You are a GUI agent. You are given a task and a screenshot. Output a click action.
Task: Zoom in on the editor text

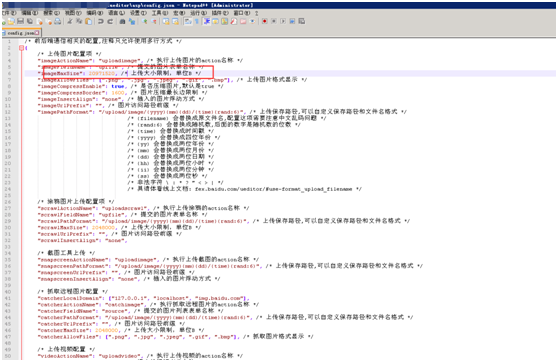pos(144,21)
